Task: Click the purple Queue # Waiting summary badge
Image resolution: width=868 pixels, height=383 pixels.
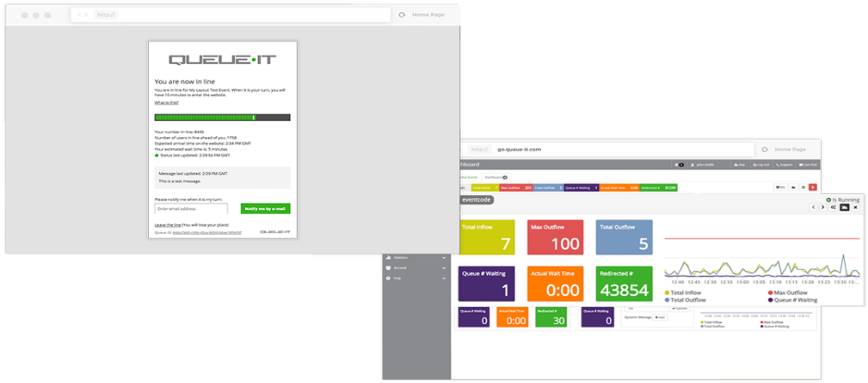Action: 581,188
